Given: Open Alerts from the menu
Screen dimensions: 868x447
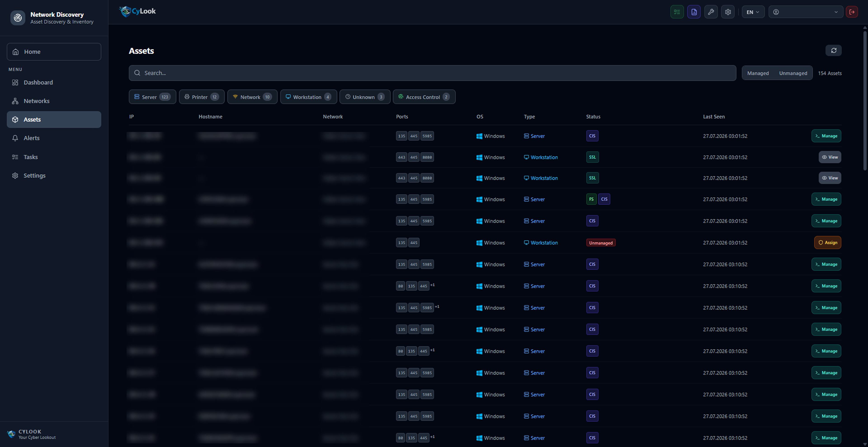Looking at the screenshot, I should click(x=54, y=138).
